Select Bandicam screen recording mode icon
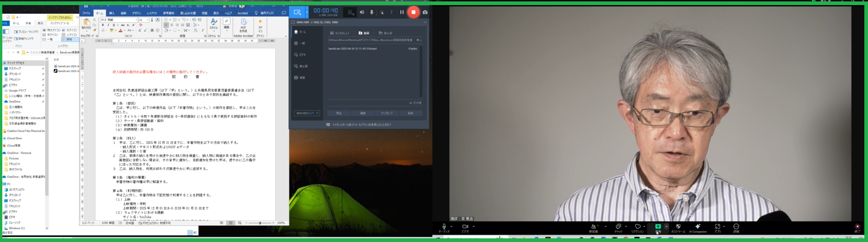Image resolution: width=868 pixels, height=242 pixels. tap(297, 12)
